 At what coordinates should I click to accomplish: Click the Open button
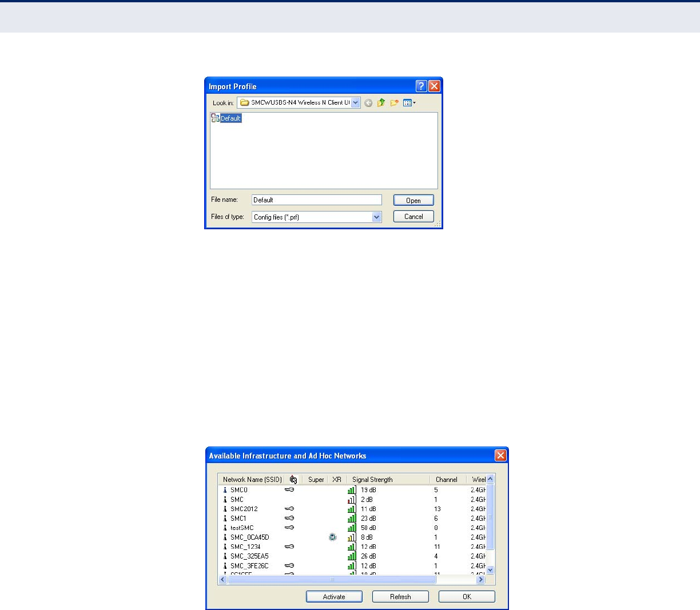pos(413,200)
